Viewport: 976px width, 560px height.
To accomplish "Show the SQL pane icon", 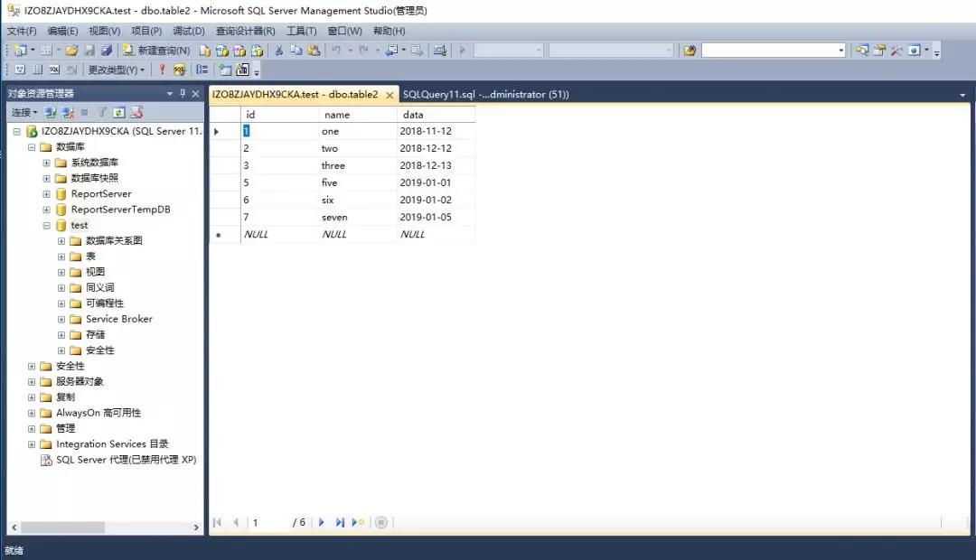I will pyautogui.click(x=55, y=70).
